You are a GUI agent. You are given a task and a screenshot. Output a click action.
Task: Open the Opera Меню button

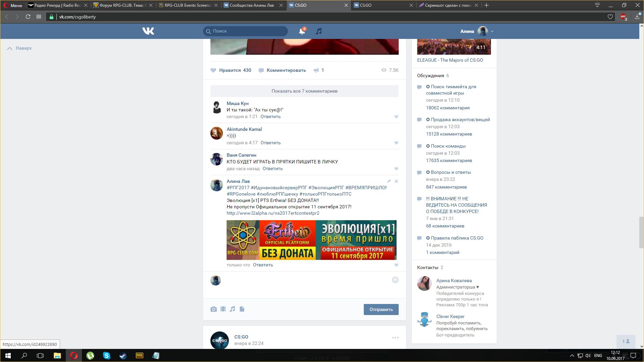tap(13, 5)
